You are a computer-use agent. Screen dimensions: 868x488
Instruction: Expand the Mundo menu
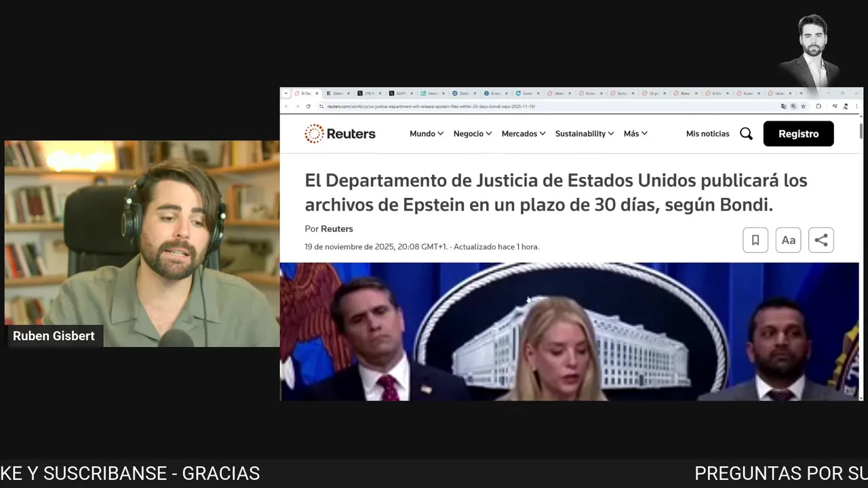click(427, 134)
